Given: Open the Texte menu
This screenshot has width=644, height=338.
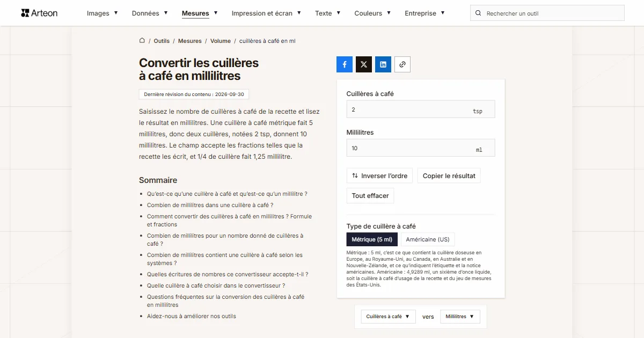Looking at the screenshot, I should tap(328, 13).
